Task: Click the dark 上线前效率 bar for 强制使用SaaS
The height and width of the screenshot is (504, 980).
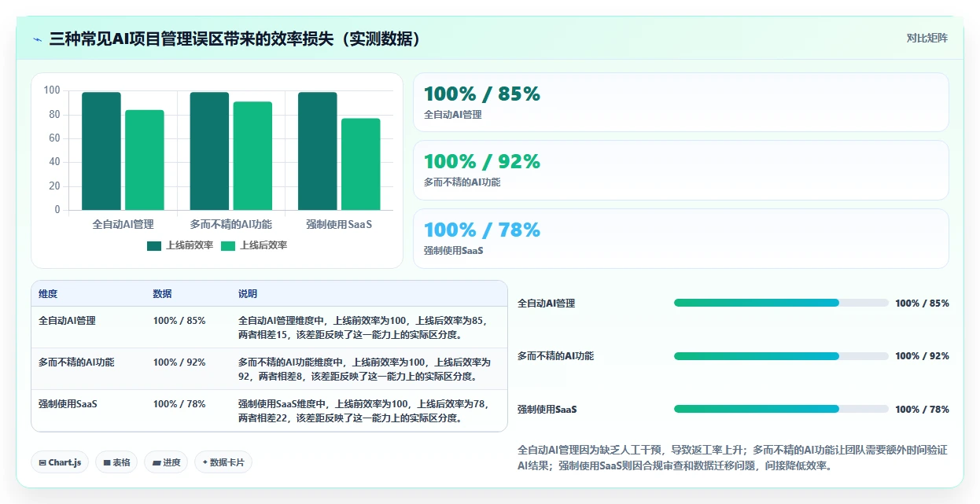Action: 317,151
